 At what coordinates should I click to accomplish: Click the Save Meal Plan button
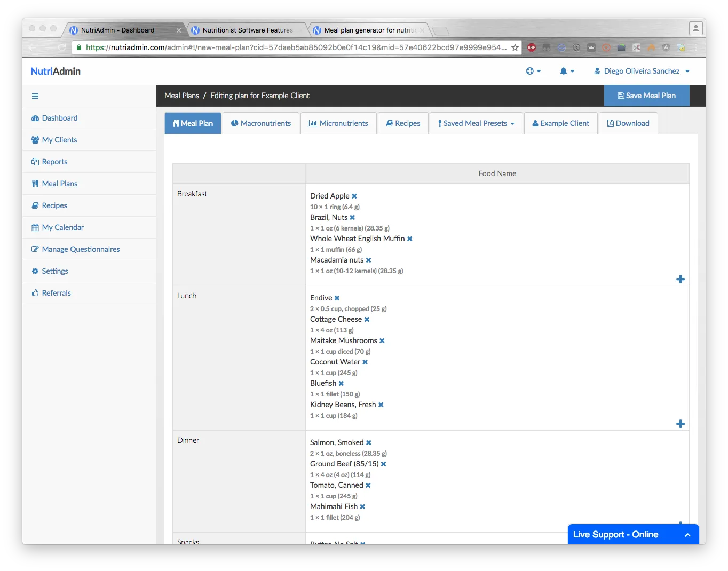point(646,96)
